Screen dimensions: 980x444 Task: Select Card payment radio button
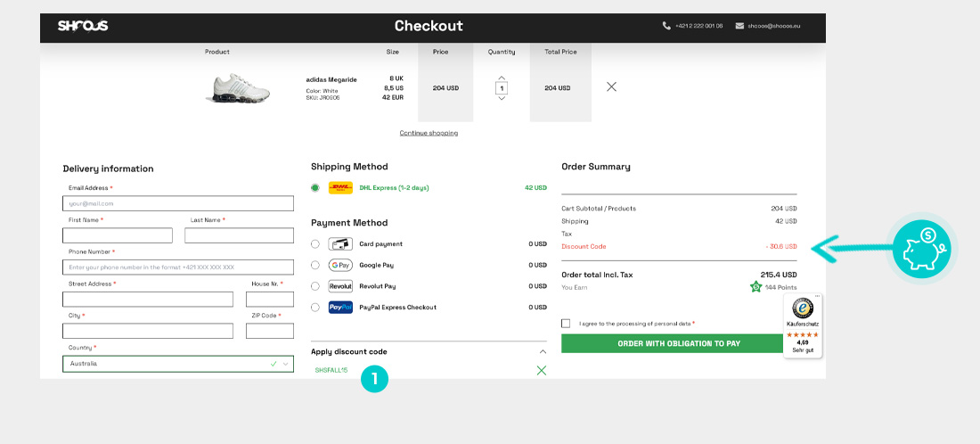pos(315,243)
